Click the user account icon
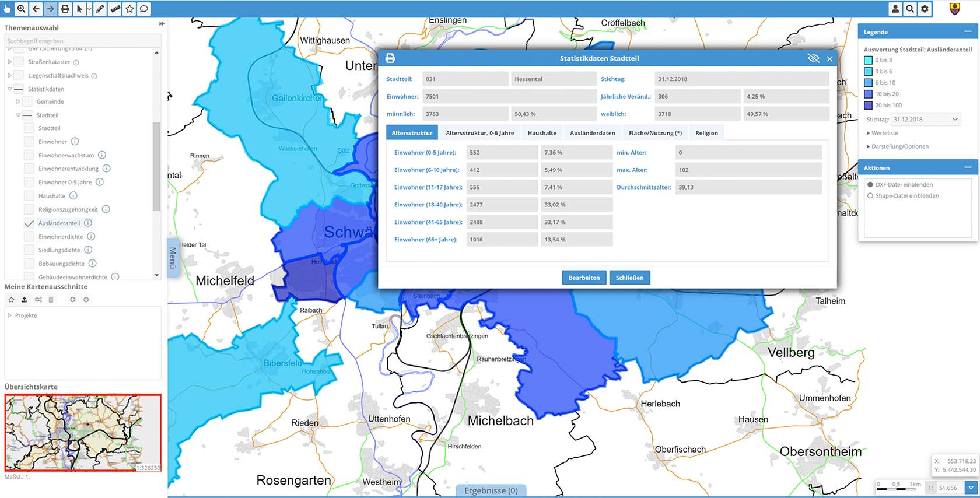The width and height of the screenshot is (980, 498). tap(895, 9)
